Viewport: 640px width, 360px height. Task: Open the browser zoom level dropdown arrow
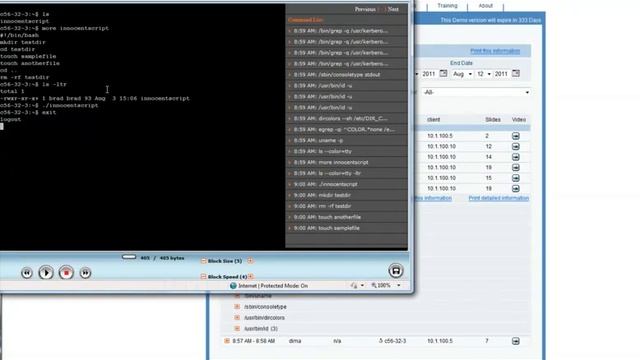point(399,286)
